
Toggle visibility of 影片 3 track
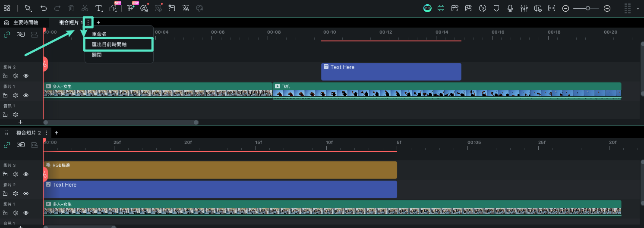click(26, 174)
